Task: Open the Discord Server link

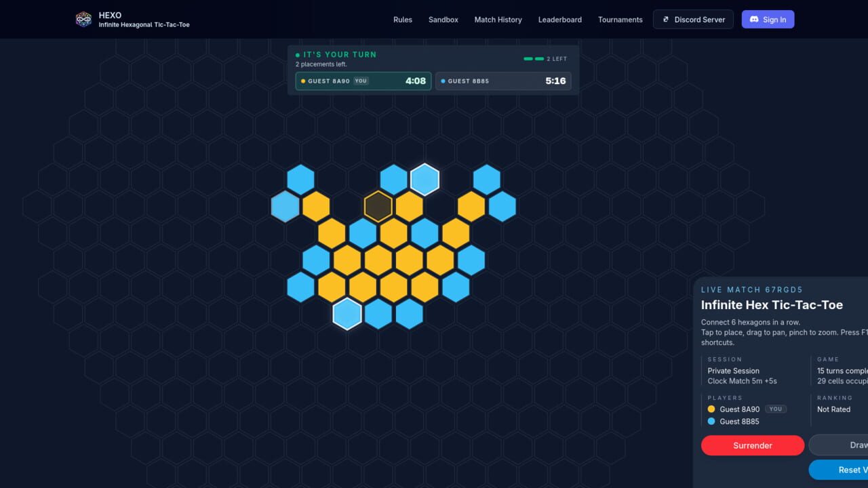Action: [x=693, y=20]
